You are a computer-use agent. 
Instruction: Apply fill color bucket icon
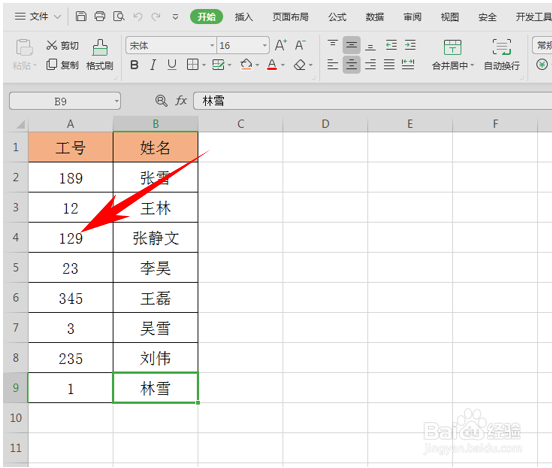pos(246,65)
